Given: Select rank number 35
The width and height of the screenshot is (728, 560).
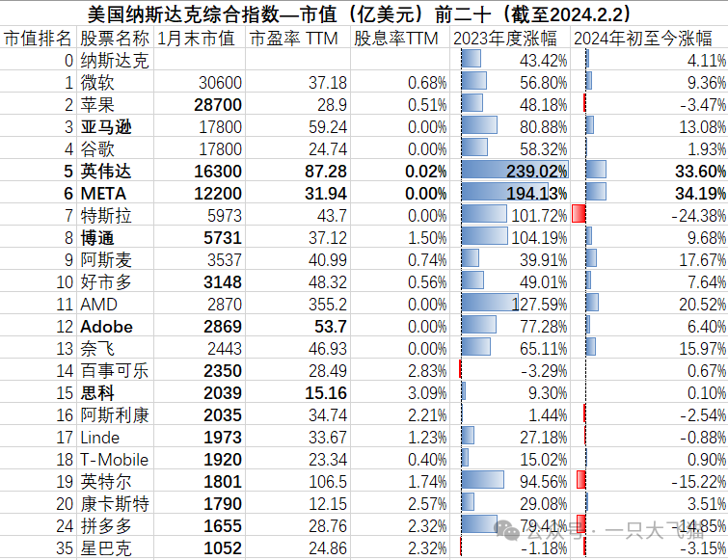Looking at the screenshot, I should click(x=65, y=548).
